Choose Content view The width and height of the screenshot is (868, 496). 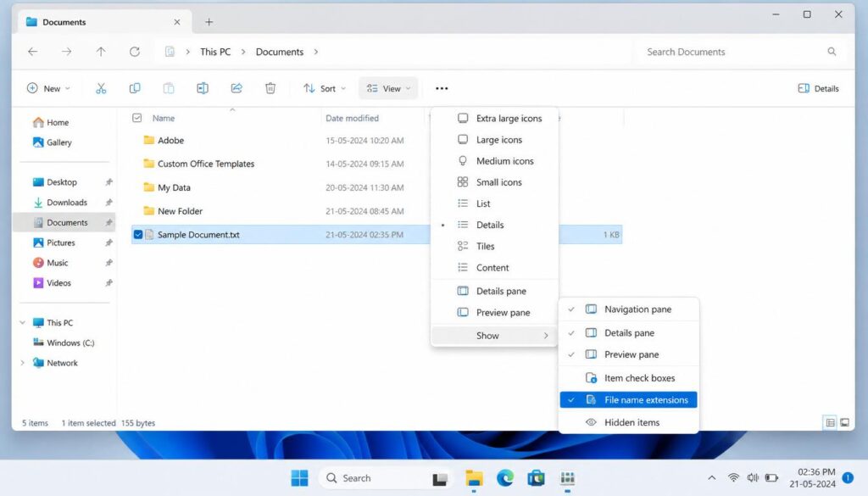(494, 268)
